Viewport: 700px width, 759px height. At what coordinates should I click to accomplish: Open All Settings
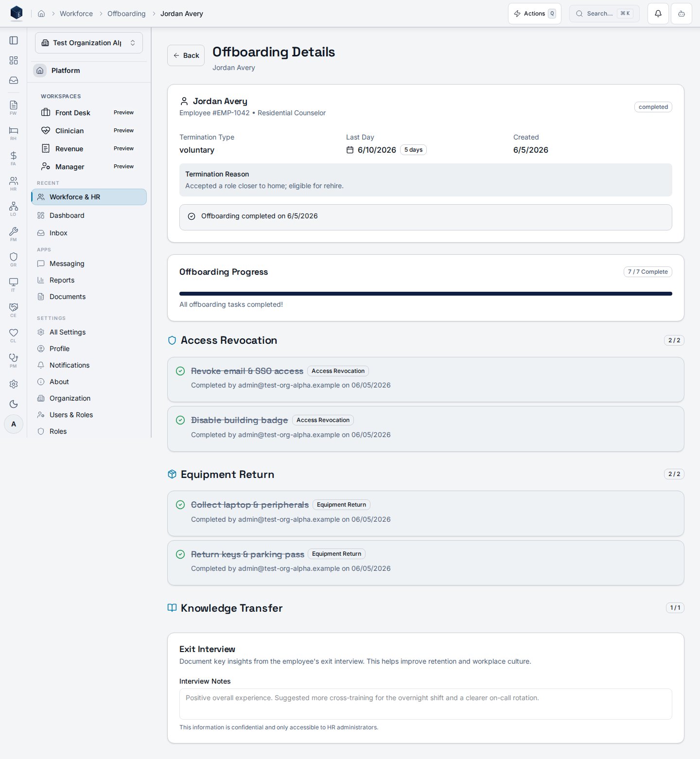pos(89,332)
